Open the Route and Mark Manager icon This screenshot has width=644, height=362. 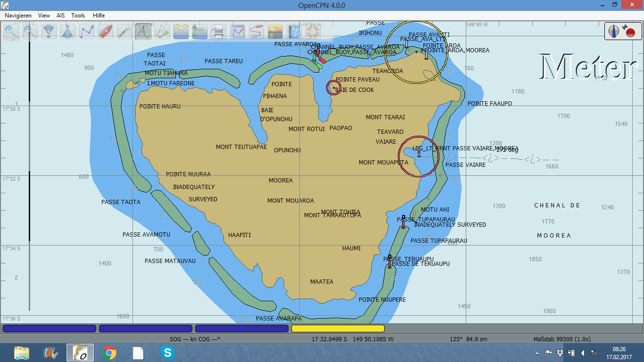pyautogui.click(x=237, y=32)
